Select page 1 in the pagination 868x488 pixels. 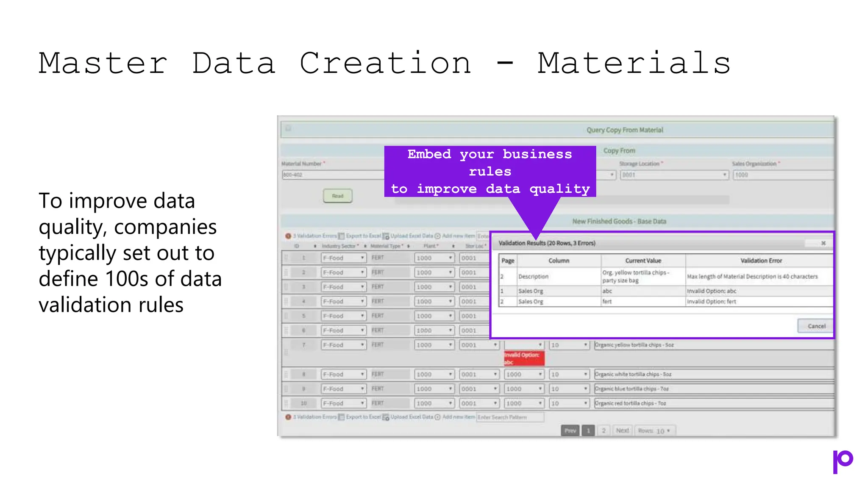pos(588,431)
